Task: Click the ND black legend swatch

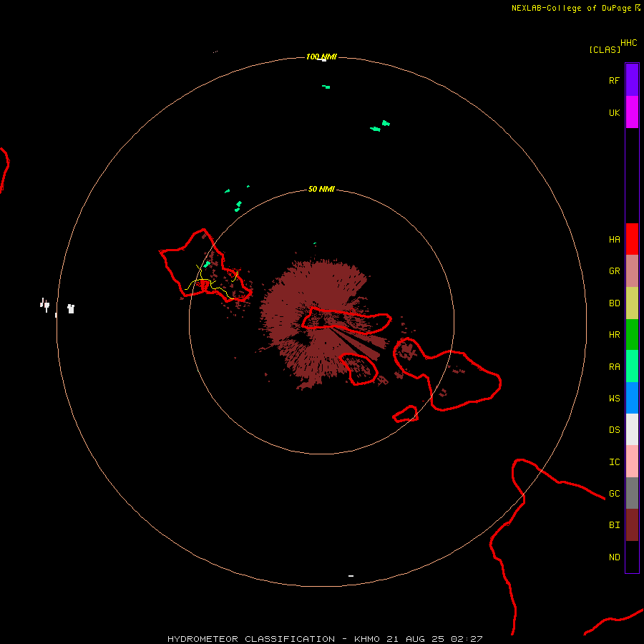Action: 632,557
